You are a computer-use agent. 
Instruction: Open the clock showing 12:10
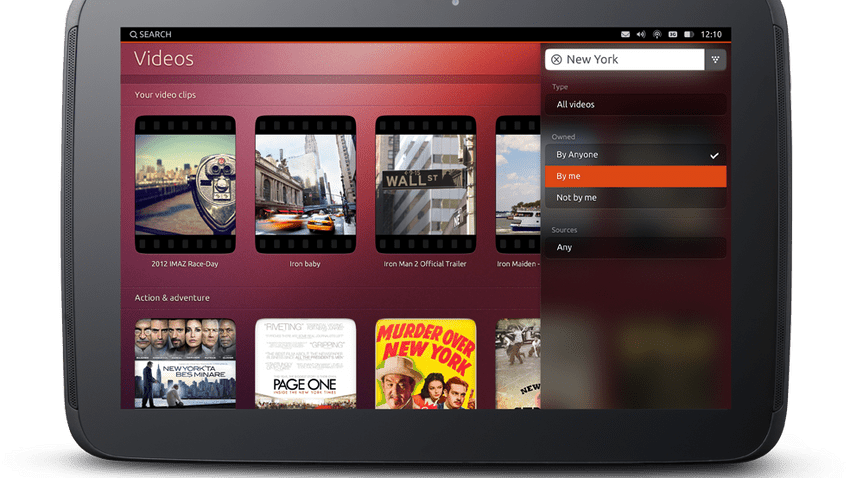(x=711, y=34)
